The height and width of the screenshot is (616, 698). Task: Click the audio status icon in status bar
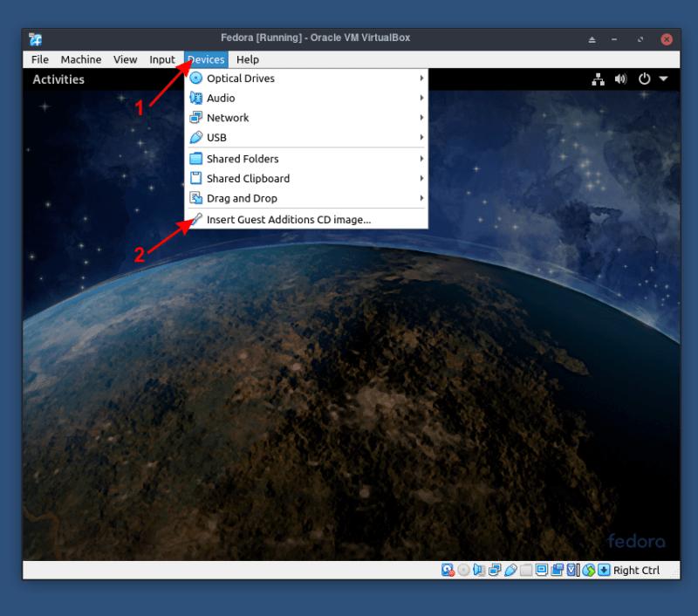pyautogui.click(x=479, y=570)
